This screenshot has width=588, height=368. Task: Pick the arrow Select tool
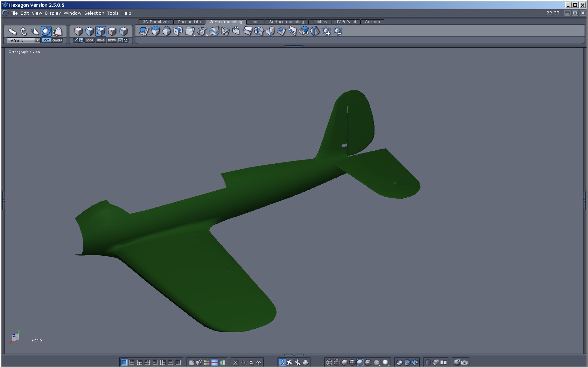[x=13, y=32]
